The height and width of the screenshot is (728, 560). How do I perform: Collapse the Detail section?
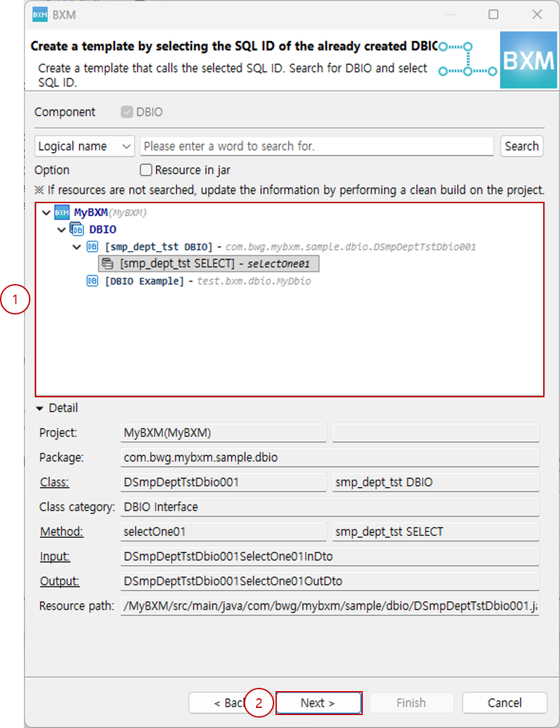40,408
